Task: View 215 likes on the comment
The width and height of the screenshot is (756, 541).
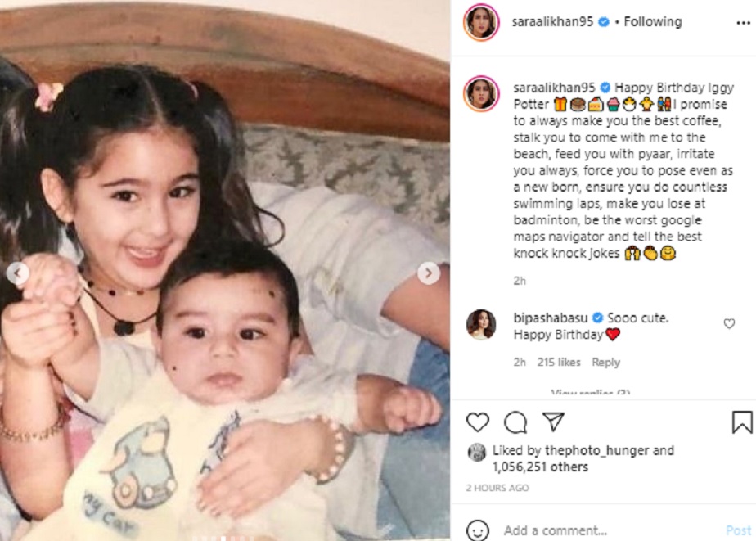Action: (x=559, y=362)
